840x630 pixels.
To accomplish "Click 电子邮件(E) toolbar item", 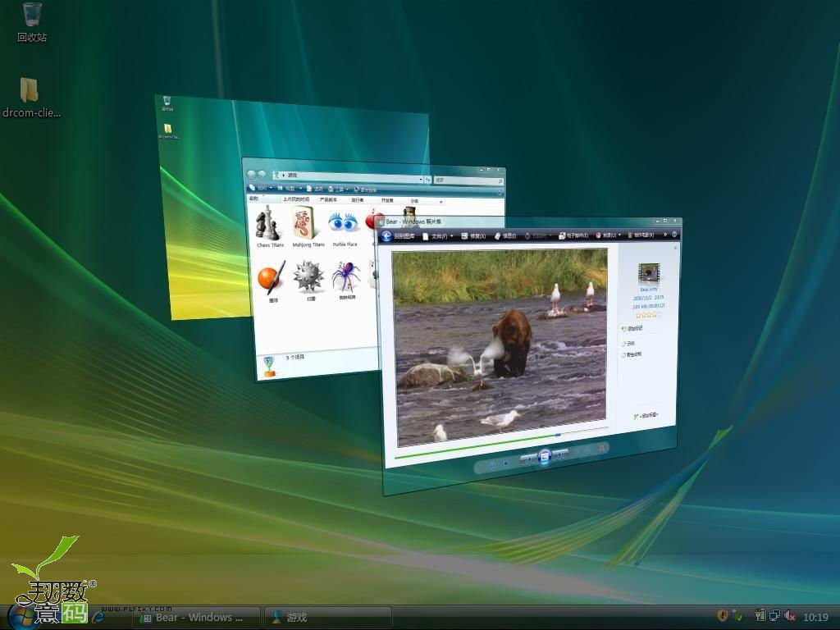I will (x=574, y=235).
